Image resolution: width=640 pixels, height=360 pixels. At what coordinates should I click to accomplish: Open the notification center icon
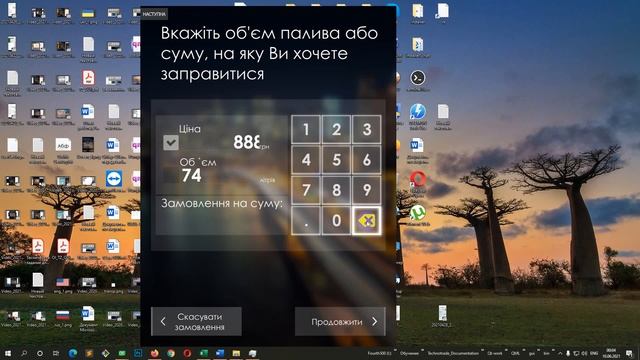pos(629,353)
